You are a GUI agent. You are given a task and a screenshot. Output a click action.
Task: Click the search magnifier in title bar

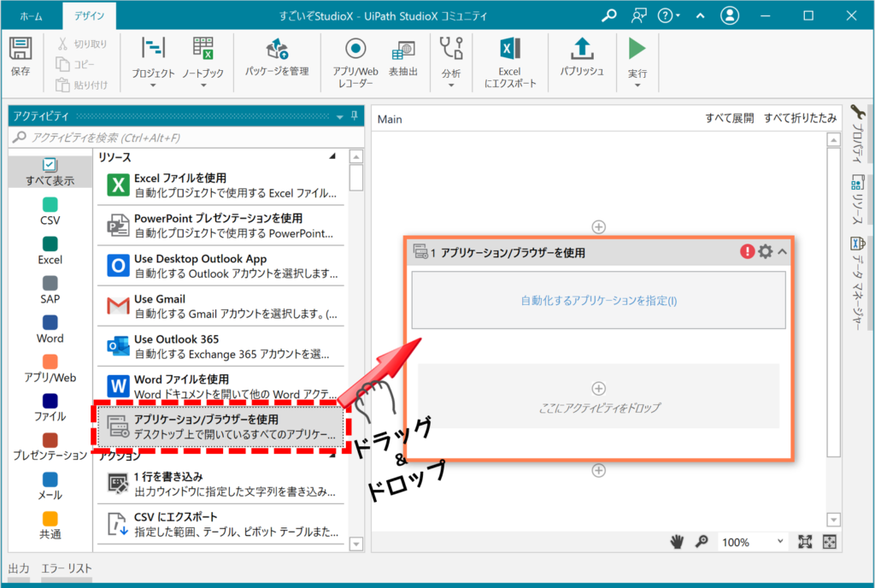point(608,15)
